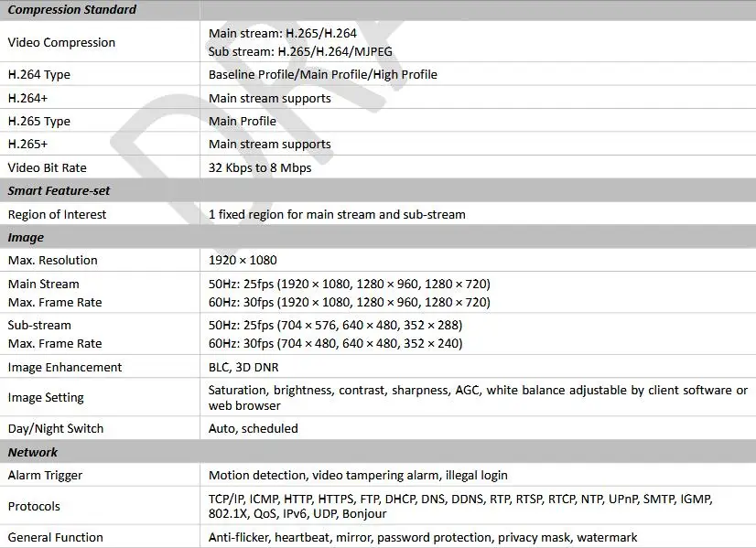The width and height of the screenshot is (756, 548).
Task: Click 'Main stream supports' in H.265+ row
Action: tap(270, 145)
